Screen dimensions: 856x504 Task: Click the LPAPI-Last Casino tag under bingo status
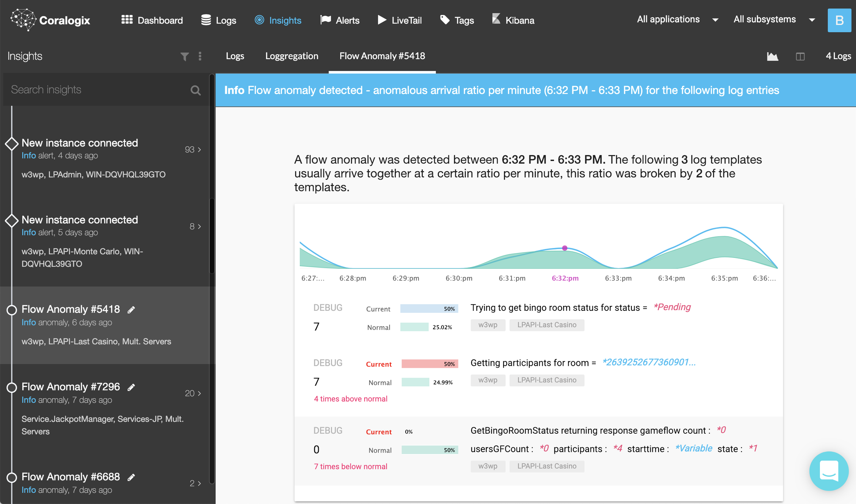point(546,325)
